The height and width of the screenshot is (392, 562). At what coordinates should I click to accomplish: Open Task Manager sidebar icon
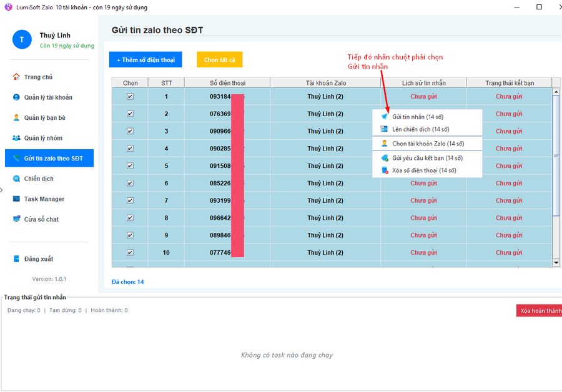[17, 199]
